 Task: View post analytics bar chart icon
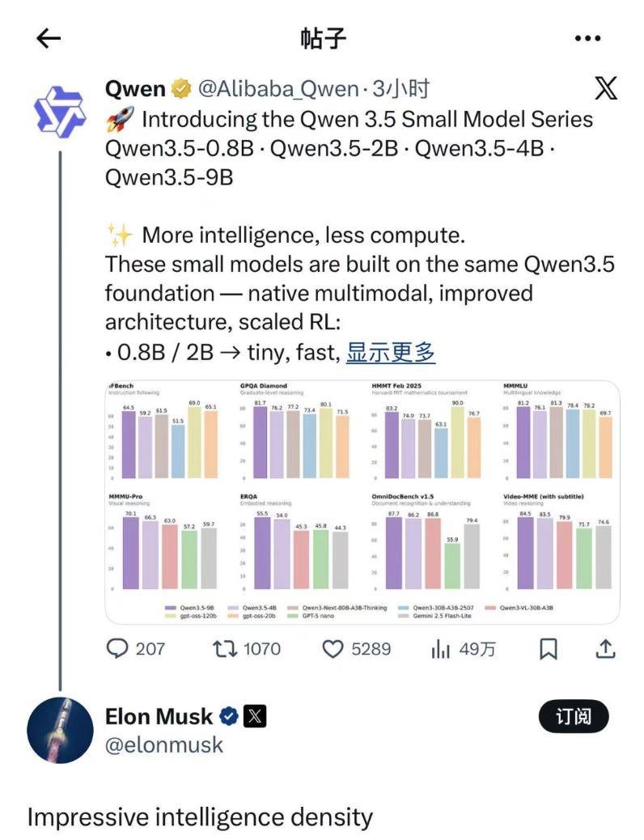tap(440, 649)
